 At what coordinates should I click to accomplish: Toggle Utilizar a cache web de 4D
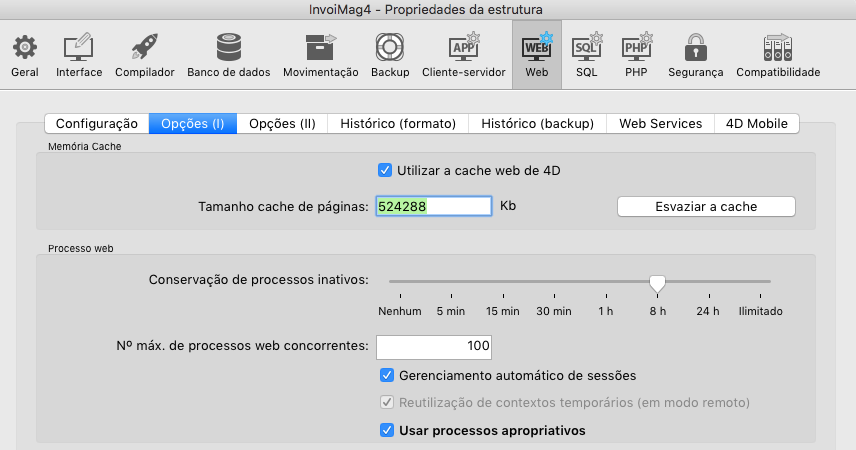(385, 171)
